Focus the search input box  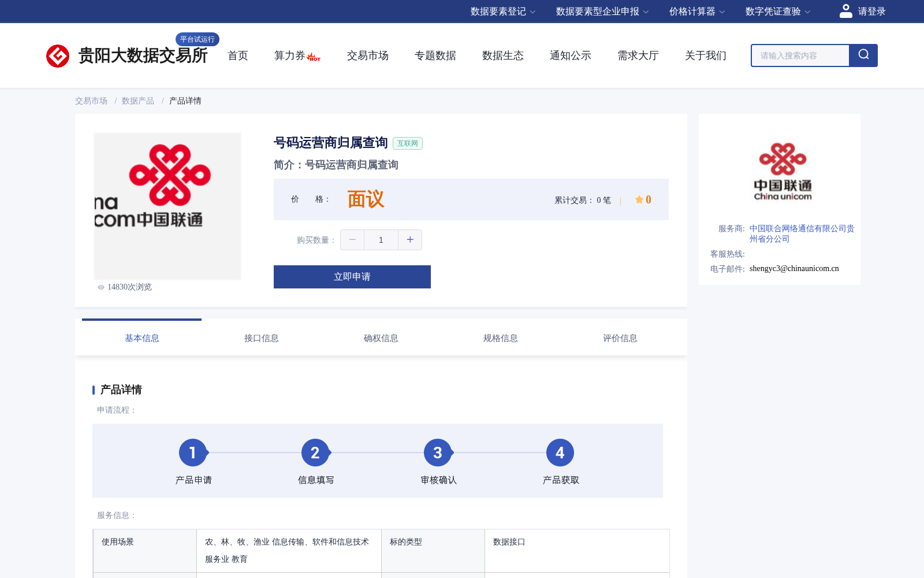800,55
